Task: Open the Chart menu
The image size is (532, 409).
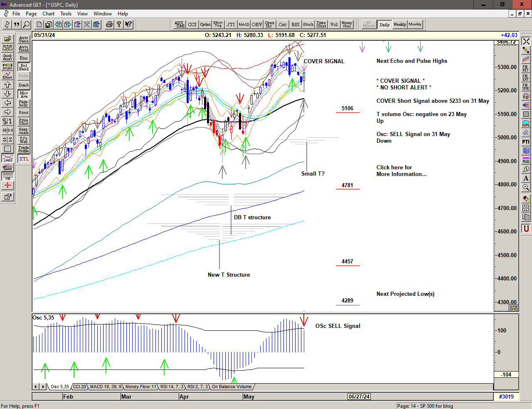Action: coord(48,14)
